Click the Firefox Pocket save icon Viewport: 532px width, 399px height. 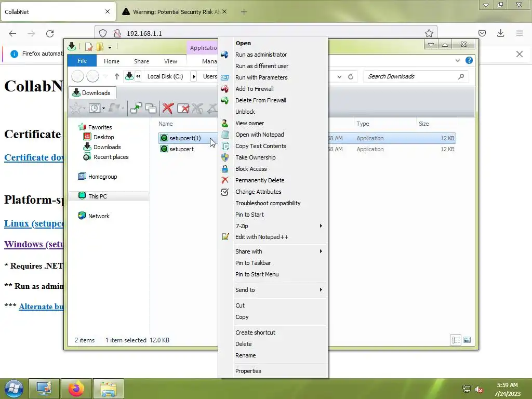pos(482,33)
